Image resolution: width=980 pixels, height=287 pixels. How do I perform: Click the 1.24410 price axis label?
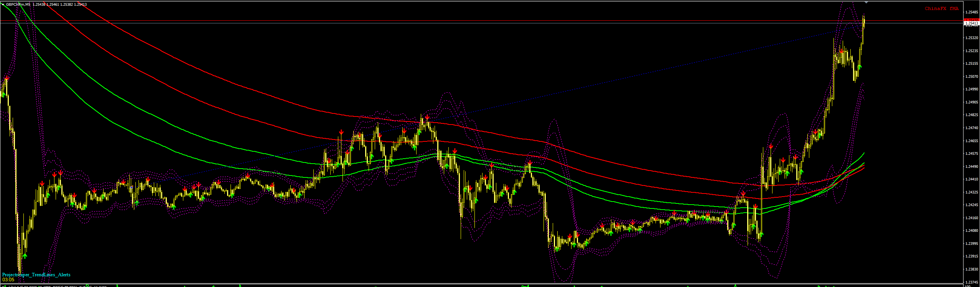click(x=971, y=179)
